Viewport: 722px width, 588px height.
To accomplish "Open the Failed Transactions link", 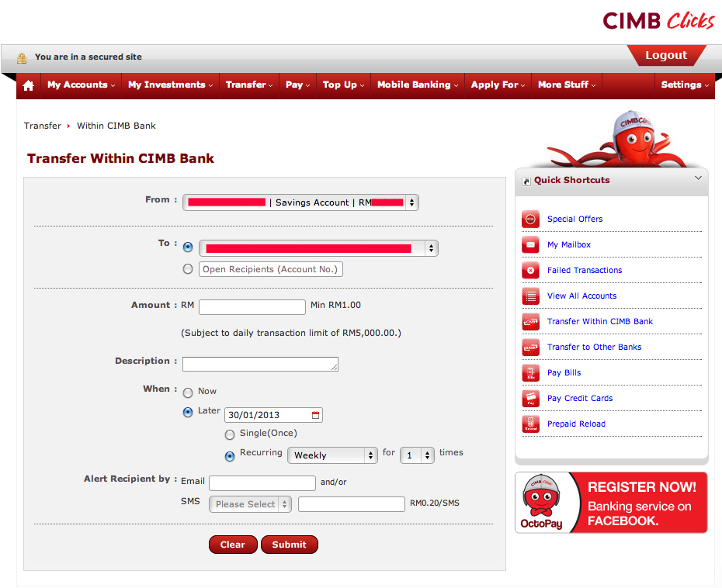I will point(585,271).
